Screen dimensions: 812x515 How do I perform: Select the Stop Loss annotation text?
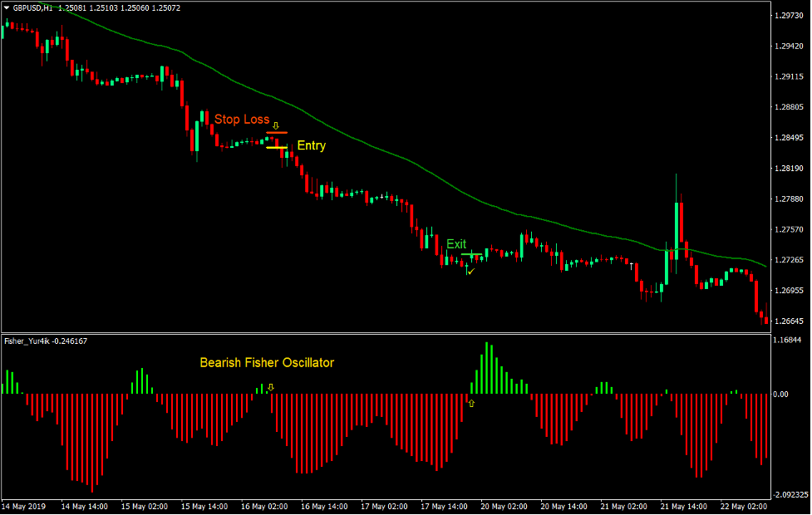(x=241, y=120)
